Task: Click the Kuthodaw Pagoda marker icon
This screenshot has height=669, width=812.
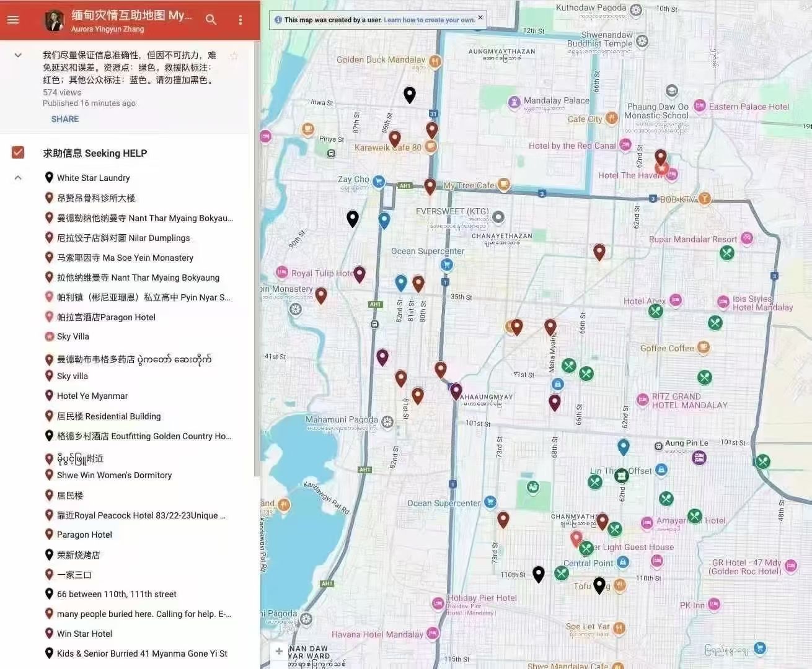Action: 636,10
